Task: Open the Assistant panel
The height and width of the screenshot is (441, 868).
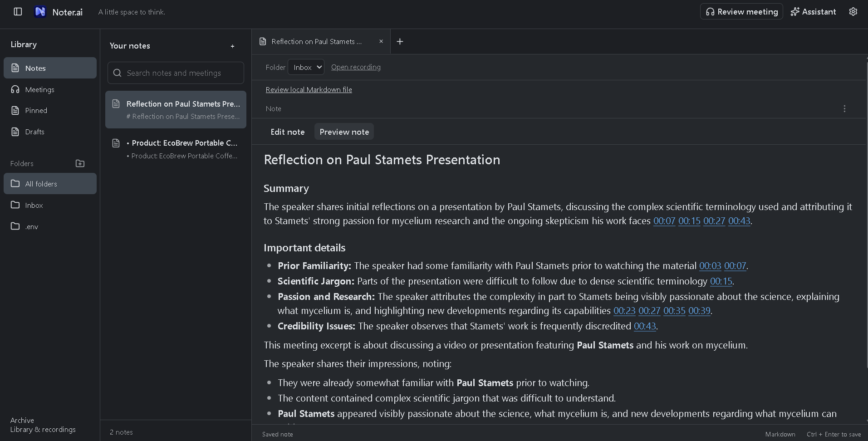Action: 813,12
